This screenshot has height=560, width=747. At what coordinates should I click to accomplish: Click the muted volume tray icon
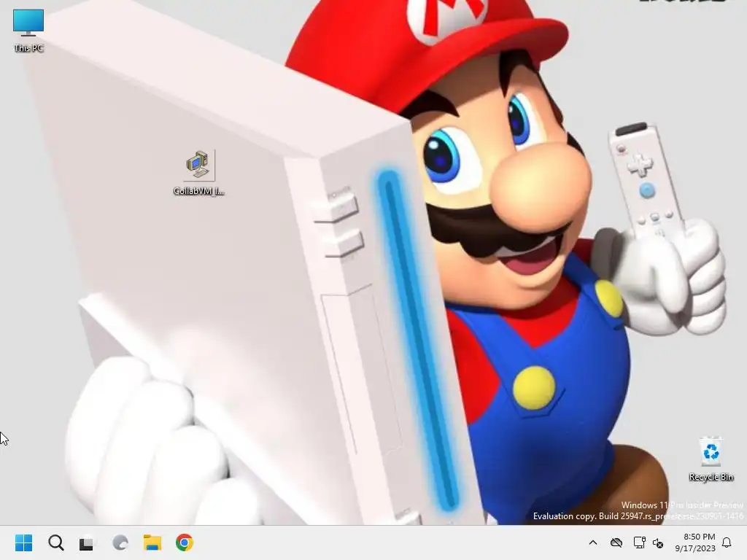pyautogui.click(x=658, y=542)
